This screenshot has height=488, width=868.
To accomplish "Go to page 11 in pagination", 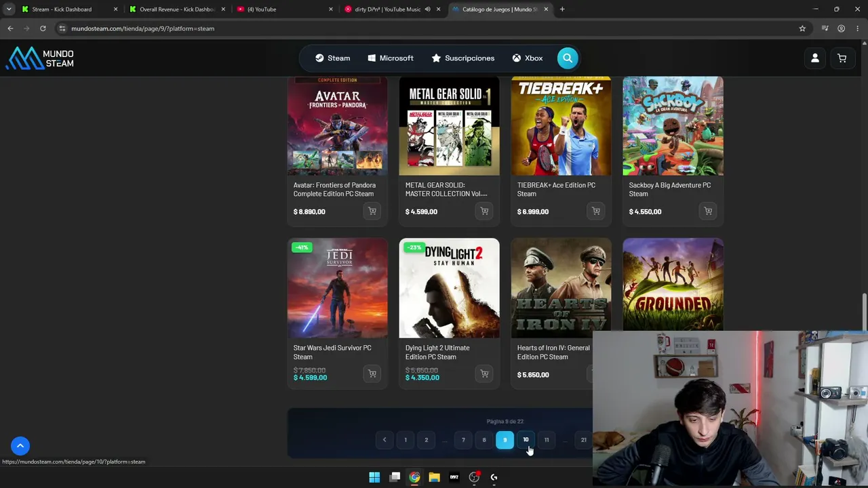I will [x=547, y=440].
